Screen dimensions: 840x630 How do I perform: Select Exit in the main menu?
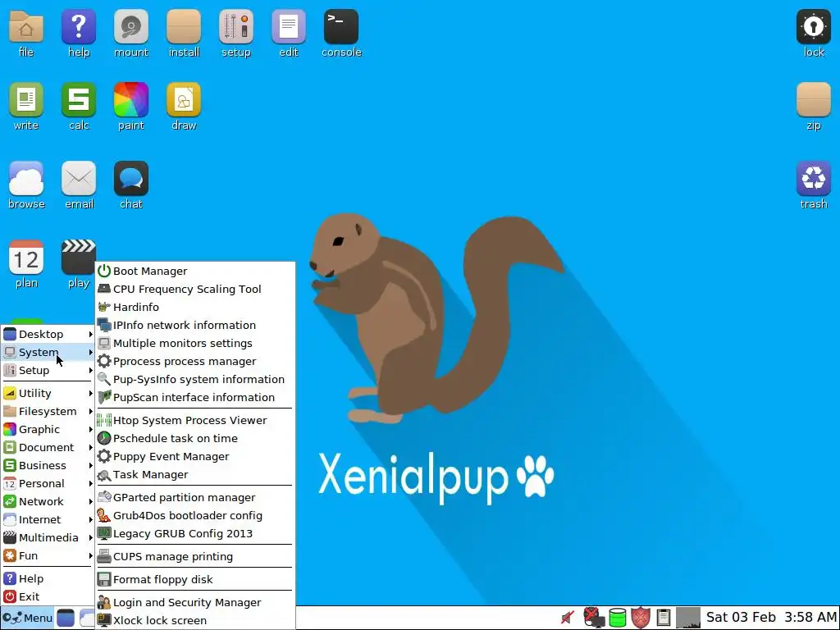click(48, 597)
